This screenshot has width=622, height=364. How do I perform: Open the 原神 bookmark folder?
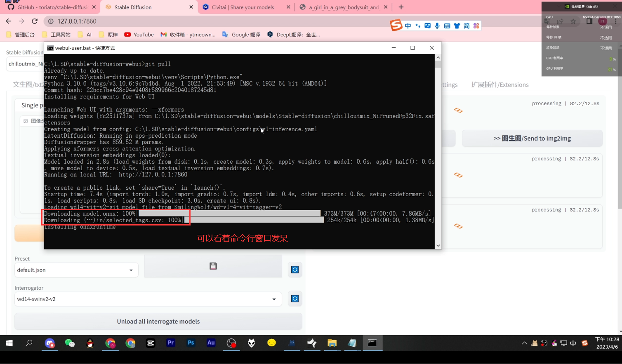[108, 35]
